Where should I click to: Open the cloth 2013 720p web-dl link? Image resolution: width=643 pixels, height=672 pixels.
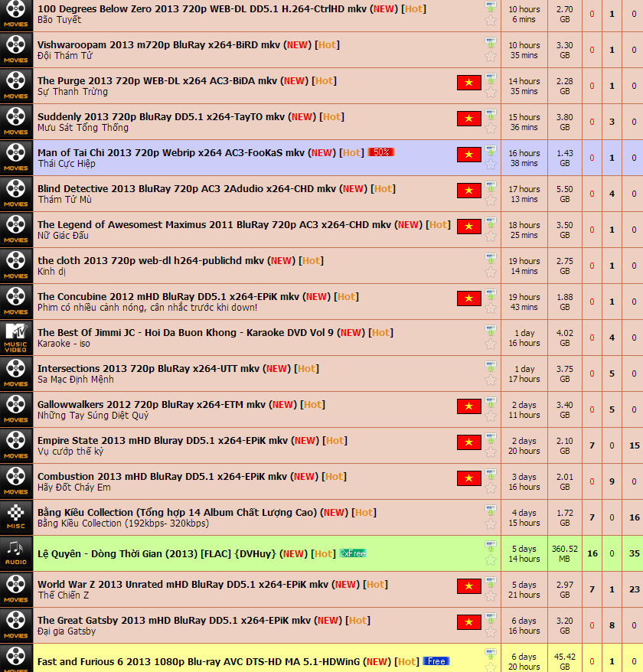[x=151, y=261]
